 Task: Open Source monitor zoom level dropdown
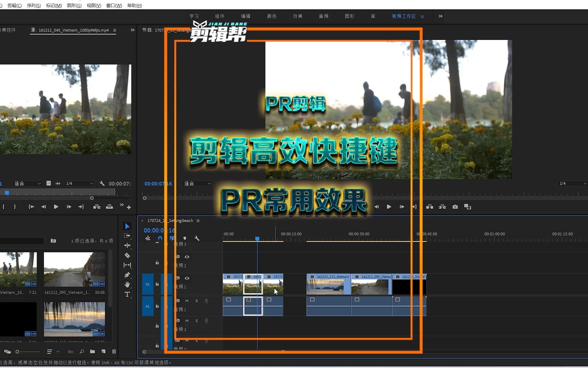tap(27, 183)
